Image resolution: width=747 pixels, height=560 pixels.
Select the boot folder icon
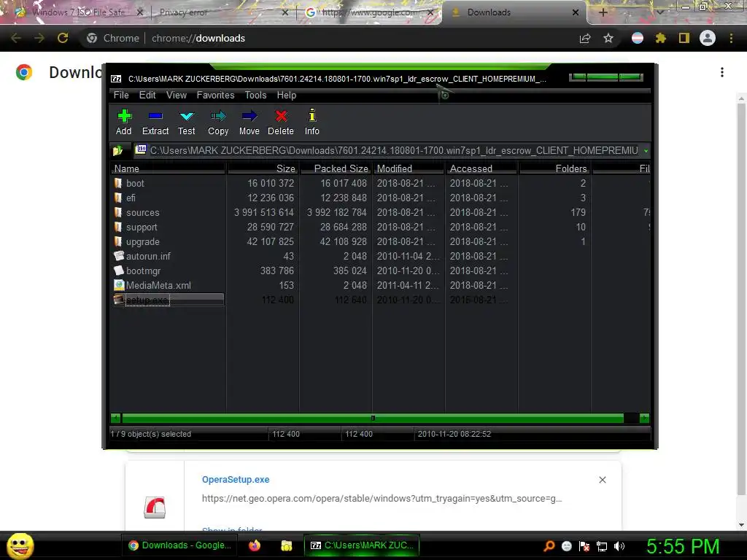pyautogui.click(x=118, y=183)
